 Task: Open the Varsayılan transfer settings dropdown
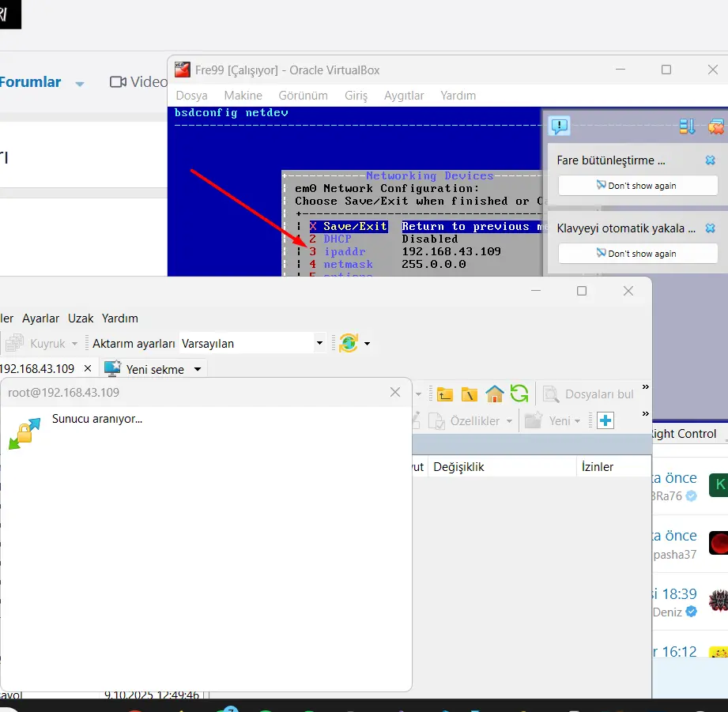[318, 342]
